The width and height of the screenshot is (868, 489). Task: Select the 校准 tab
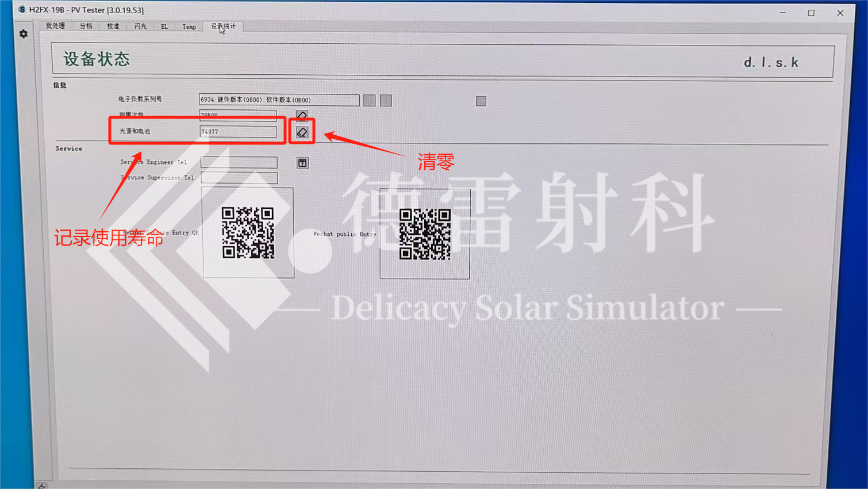click(113, 26)
